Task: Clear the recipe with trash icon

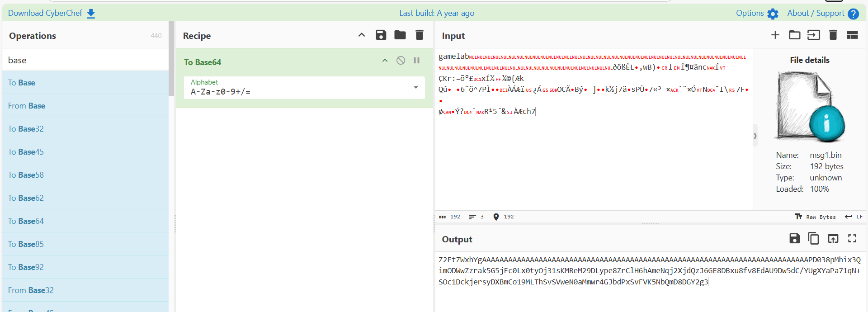Action: 419,35
